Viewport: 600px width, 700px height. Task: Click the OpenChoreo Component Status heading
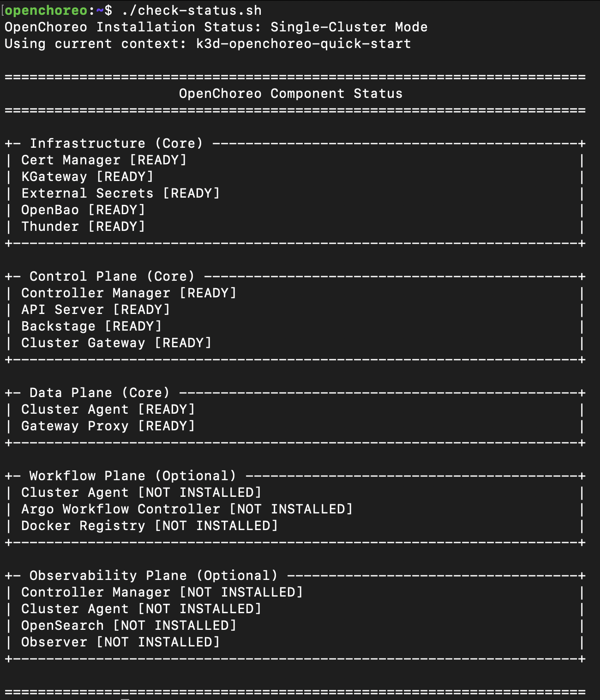point(290,94)
